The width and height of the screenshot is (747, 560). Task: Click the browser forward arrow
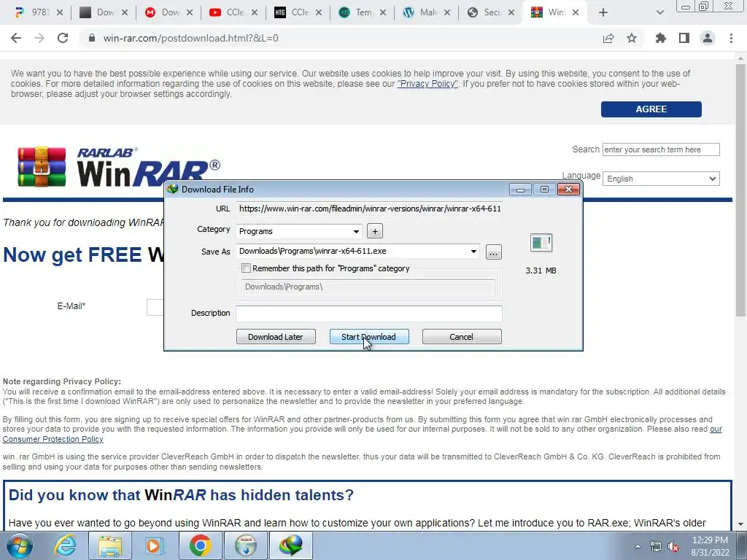tap(39, 38)
